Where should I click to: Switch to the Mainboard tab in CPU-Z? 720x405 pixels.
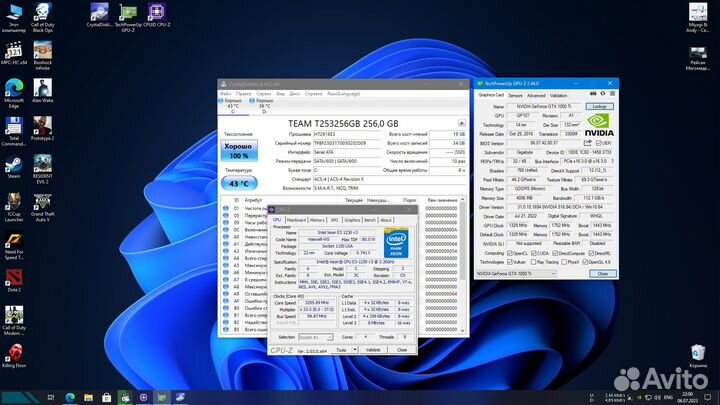tap(296, 220)
